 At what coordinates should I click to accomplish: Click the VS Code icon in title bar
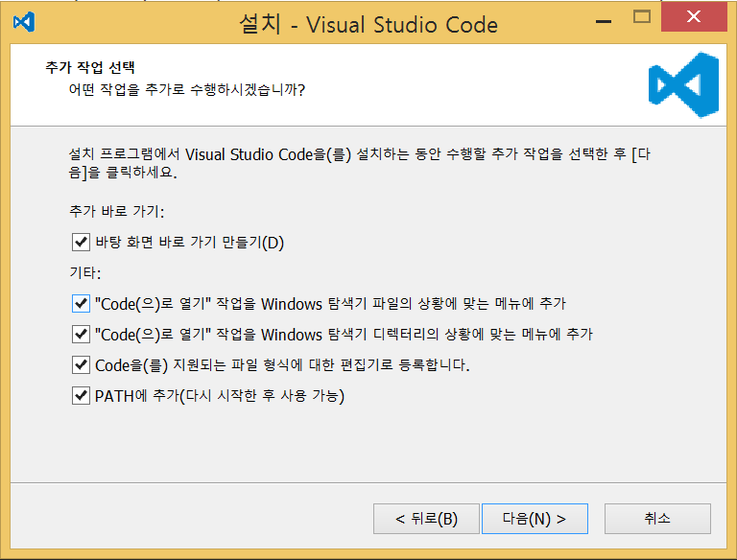pyautogui.click(x=24, y=22)
